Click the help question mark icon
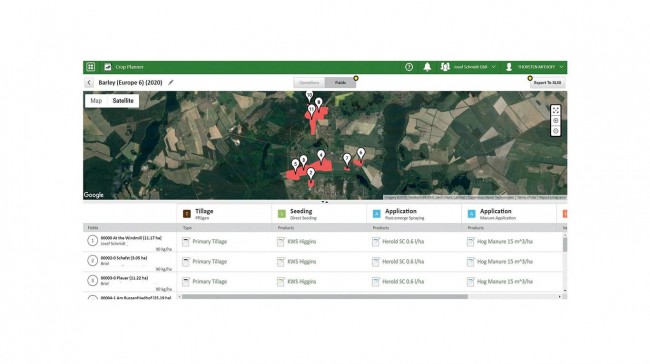 tap(409, 67)
